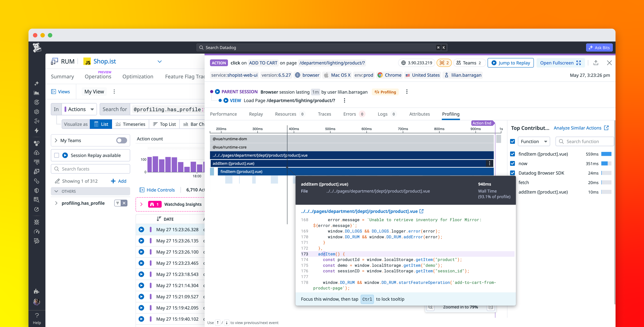This screenshot has width=644, height=327.
Task: Click the share export icon
Action: click(x=596, y=63)
